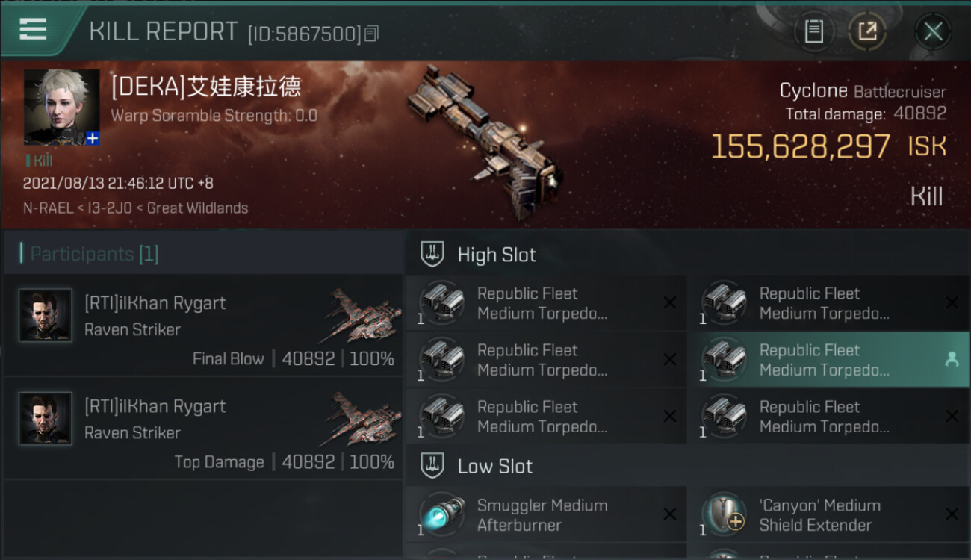Close the kill report window
Image resolution: width=971 pixels, height=560 pixels.
tap(933, 31)
